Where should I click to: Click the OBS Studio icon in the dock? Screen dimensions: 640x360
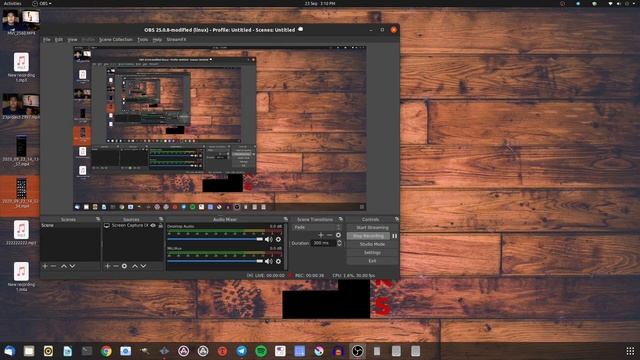pos(358,351)
